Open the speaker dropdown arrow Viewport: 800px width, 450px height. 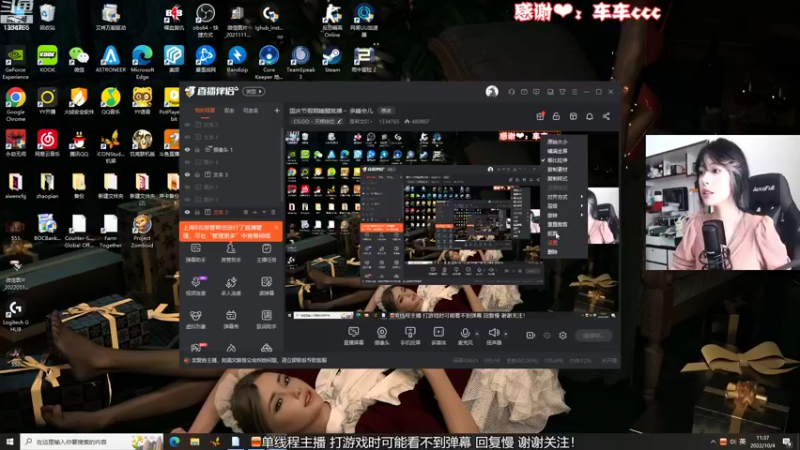506,334
